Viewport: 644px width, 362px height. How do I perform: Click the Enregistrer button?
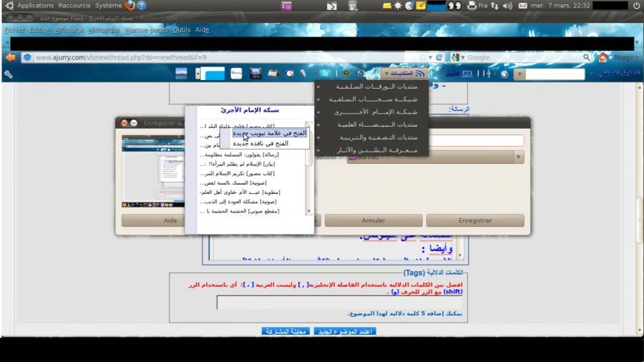[475, 220]
